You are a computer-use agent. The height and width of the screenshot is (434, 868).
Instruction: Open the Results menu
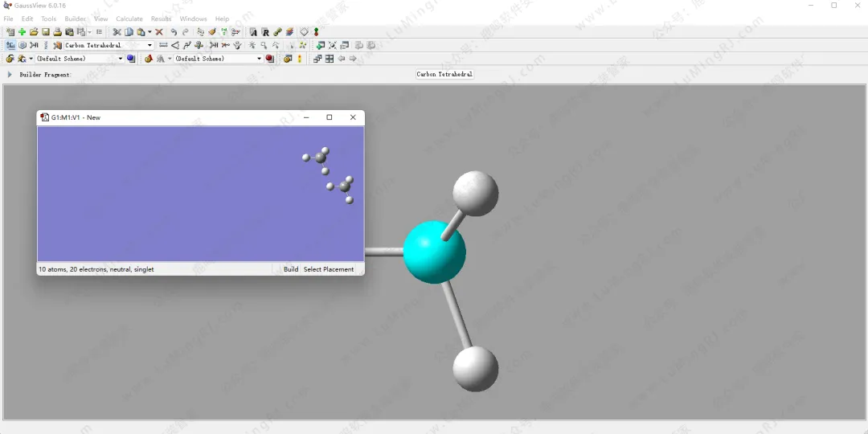[161, 18]
